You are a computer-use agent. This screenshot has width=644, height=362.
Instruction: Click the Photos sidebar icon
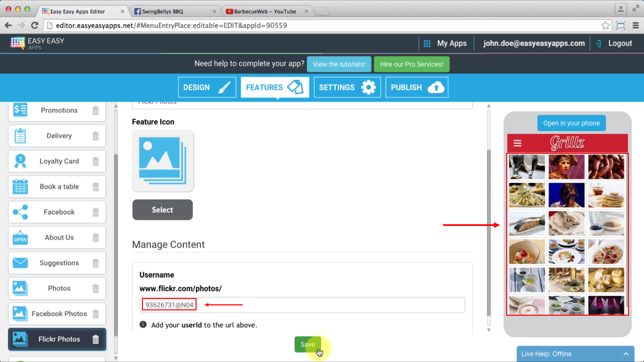click(19, 288)
